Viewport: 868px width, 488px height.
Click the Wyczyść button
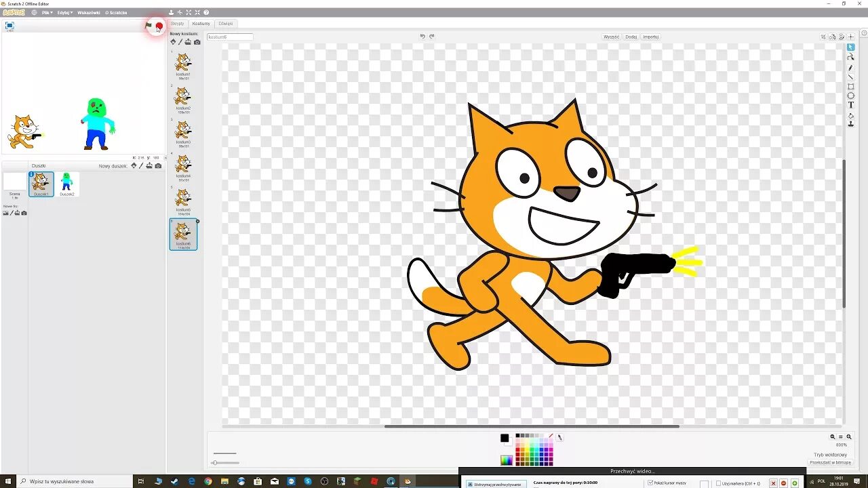pyautogui.click(x=611, y=37)
